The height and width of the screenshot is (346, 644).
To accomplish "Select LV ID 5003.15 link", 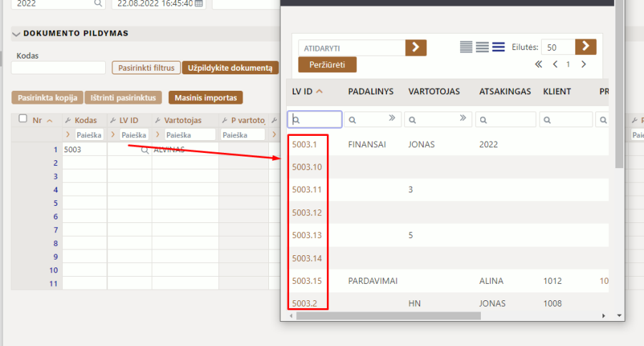I will click(307, 281).
